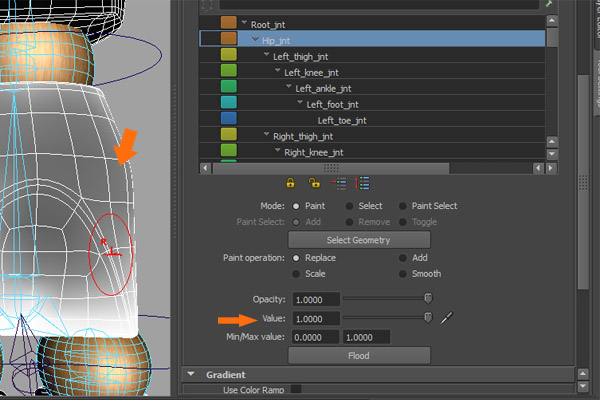Click the Opacity slider handle
600x400 pixels.
[428, 298]
